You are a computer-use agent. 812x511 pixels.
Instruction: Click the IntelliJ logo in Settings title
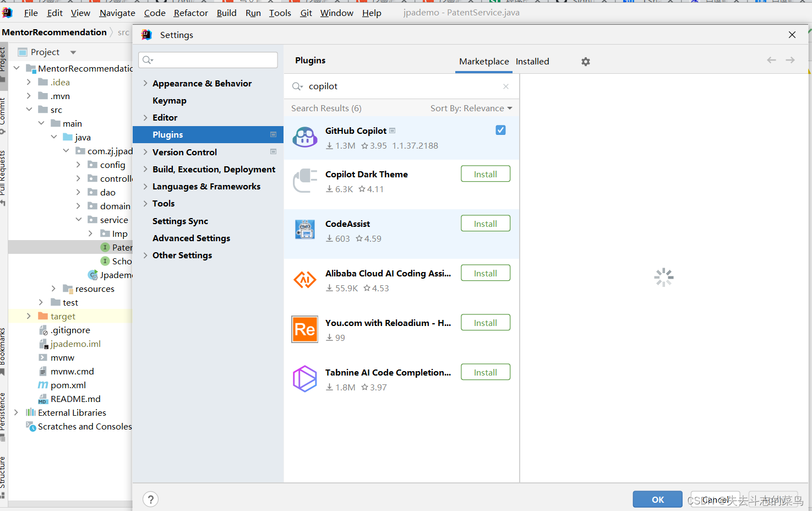(x=146, y=35)
